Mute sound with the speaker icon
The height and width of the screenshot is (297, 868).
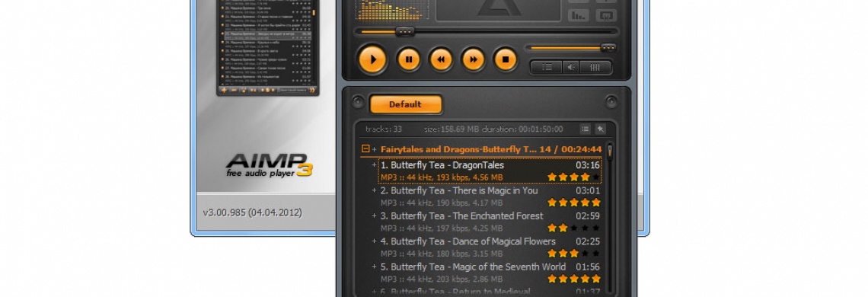tap(570, 67)
